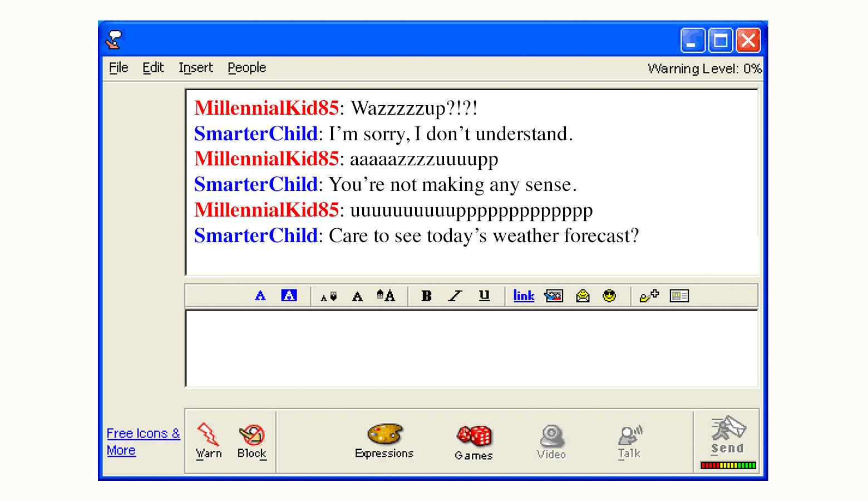Screen dimensions: 868x501
Task: Block the user with the Block button
Action: point(252,442)
